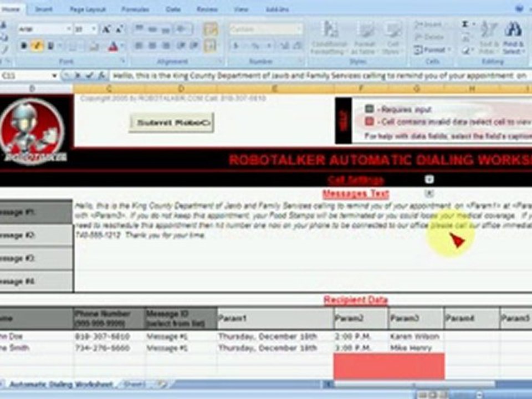The image size is (532, 399).
Task: Click the Borders icon
Action: [x=72, y=46]
